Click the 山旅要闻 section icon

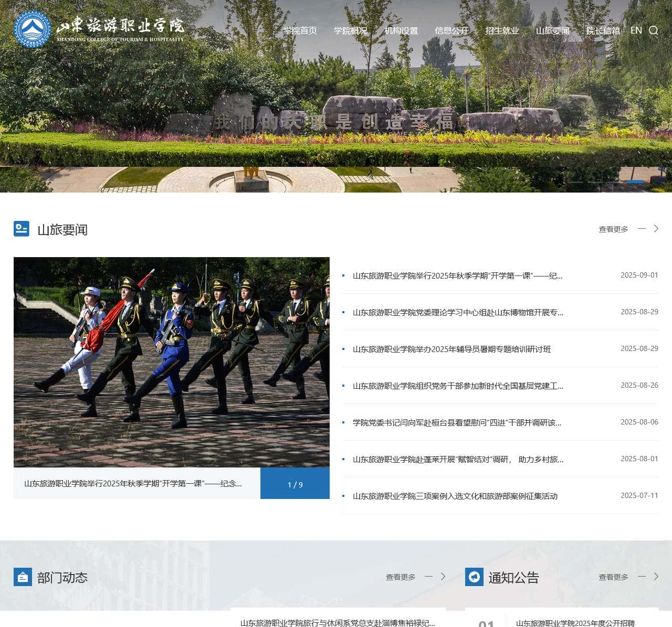pyautogui.click(x=22, y=229)
